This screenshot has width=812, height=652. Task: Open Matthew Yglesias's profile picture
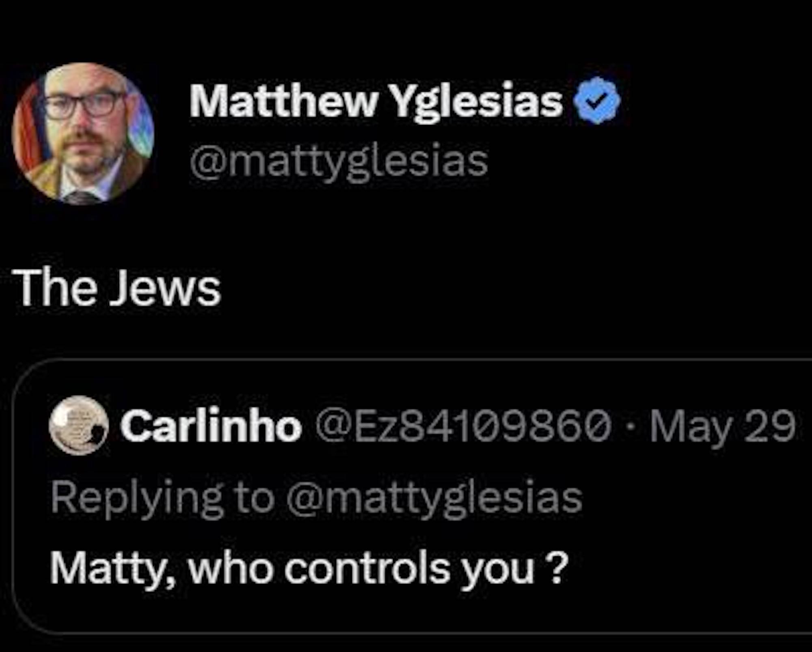point(83,133)
